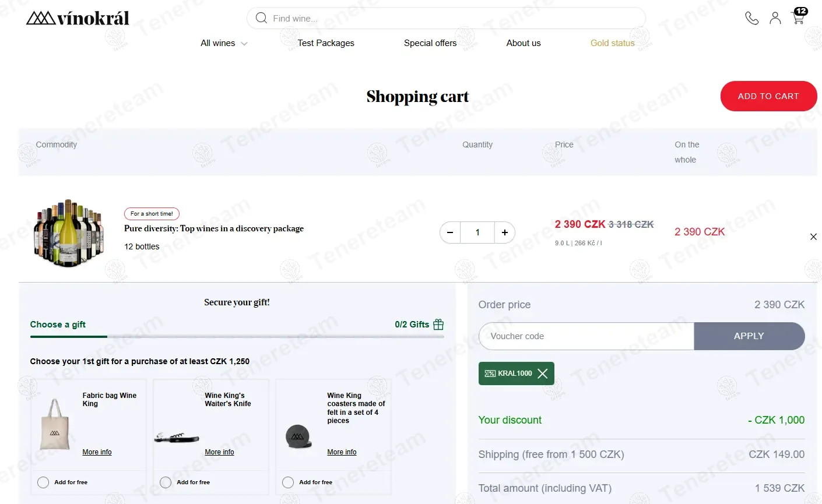Click the gift box icon

pos(438,325)
